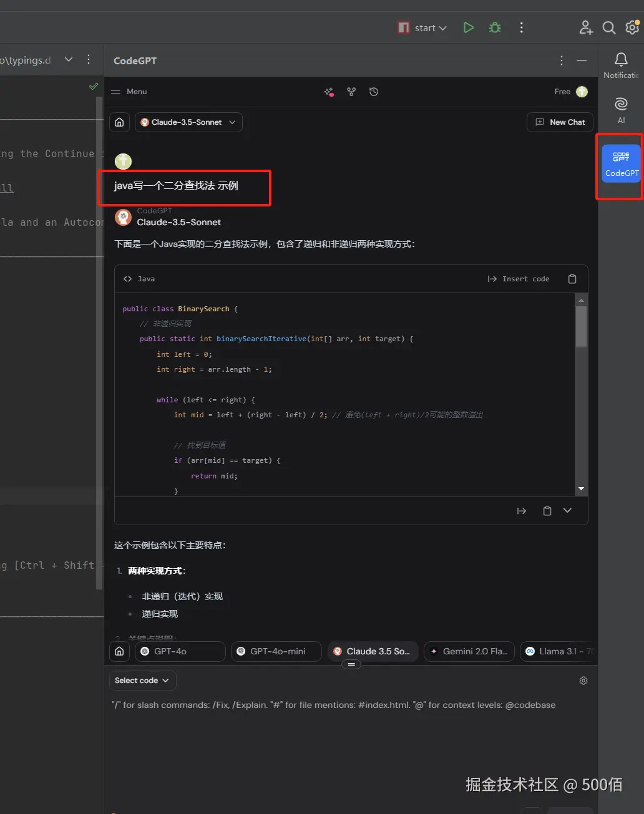Open CodeGPT panel options menu
This screenshot has height=814, width=644.
(562, 61)
